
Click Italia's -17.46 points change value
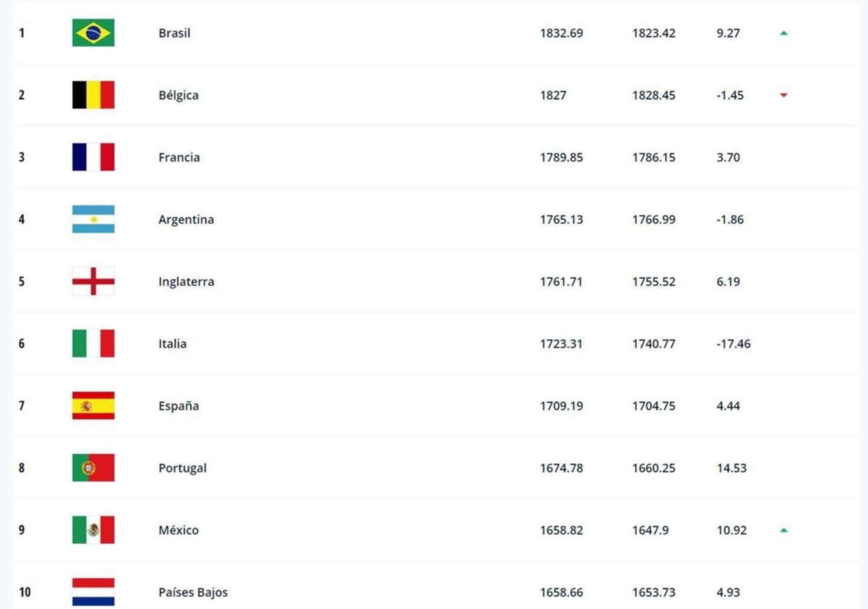tap(733, 344)
